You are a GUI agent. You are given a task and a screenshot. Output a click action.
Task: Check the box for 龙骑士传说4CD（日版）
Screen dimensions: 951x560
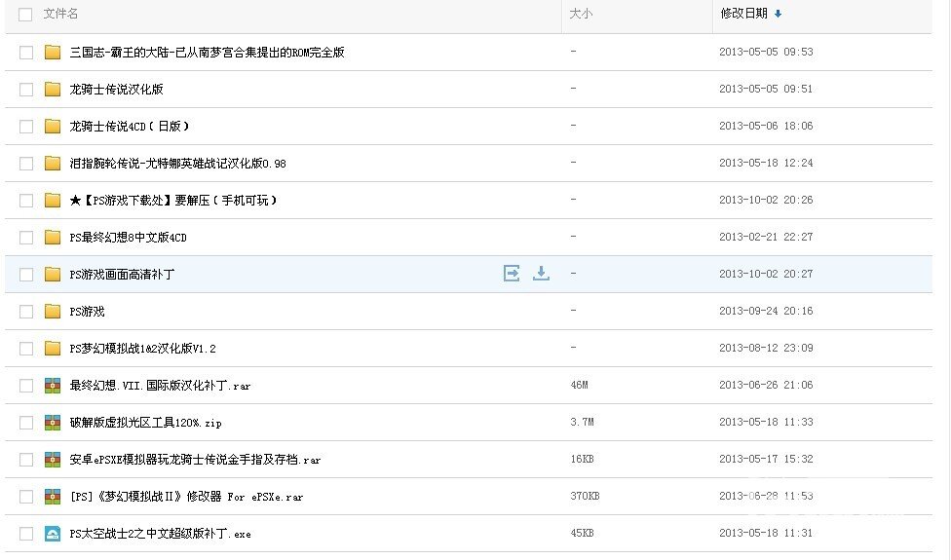point(26,127)
